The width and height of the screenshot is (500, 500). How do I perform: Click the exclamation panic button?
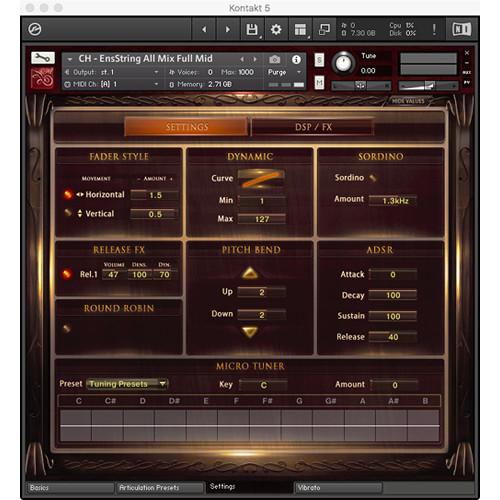434,30
